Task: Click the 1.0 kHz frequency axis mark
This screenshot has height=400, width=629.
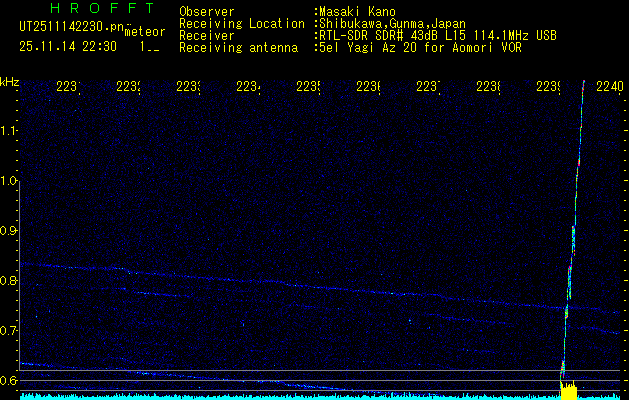Action: coord(10,181)
